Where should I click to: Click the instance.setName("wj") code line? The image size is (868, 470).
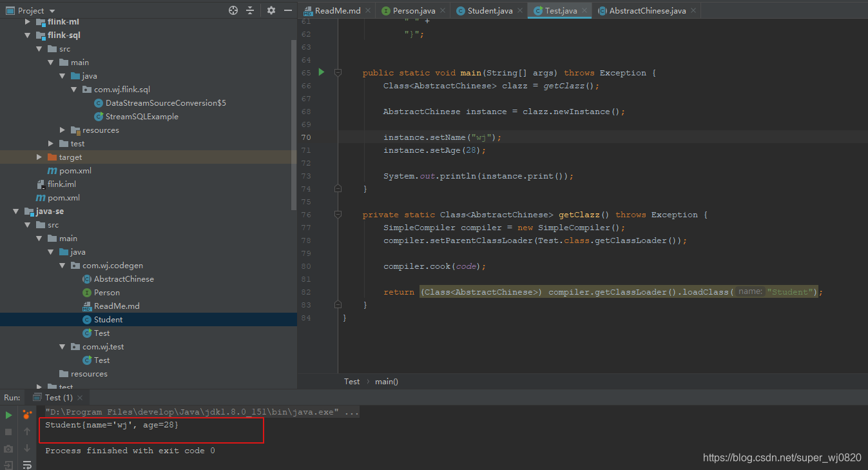(442, 137)
